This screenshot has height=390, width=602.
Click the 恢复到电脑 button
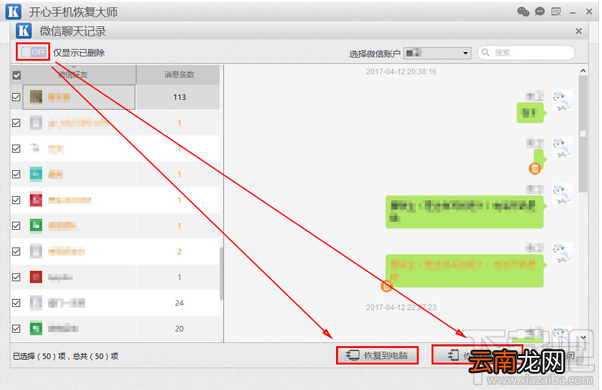click(x=377, y=355)
